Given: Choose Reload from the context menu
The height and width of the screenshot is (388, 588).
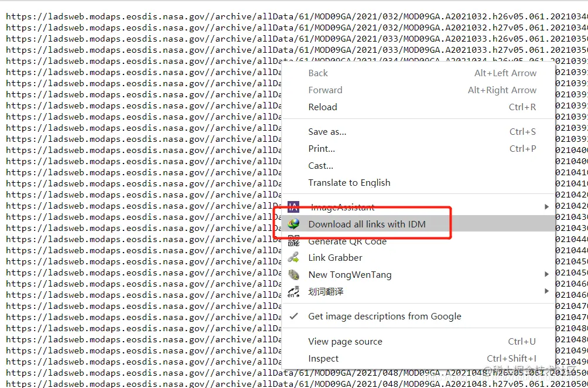Looking at the screenshot, I should [418, 107].
